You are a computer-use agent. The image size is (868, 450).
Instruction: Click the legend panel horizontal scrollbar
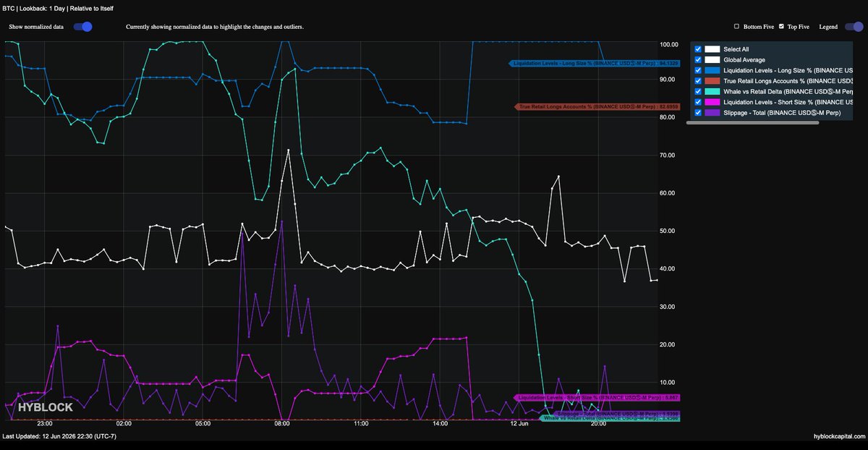click(752, 123)
